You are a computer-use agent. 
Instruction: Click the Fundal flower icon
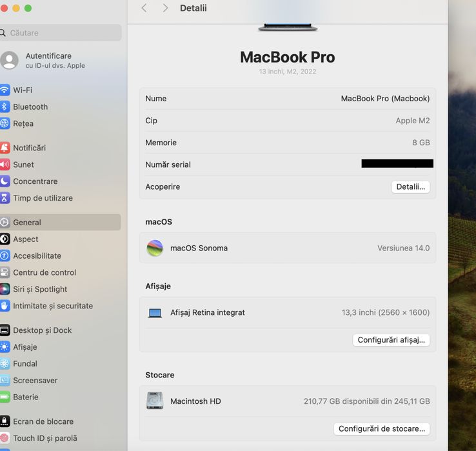(x=5, y=363)
